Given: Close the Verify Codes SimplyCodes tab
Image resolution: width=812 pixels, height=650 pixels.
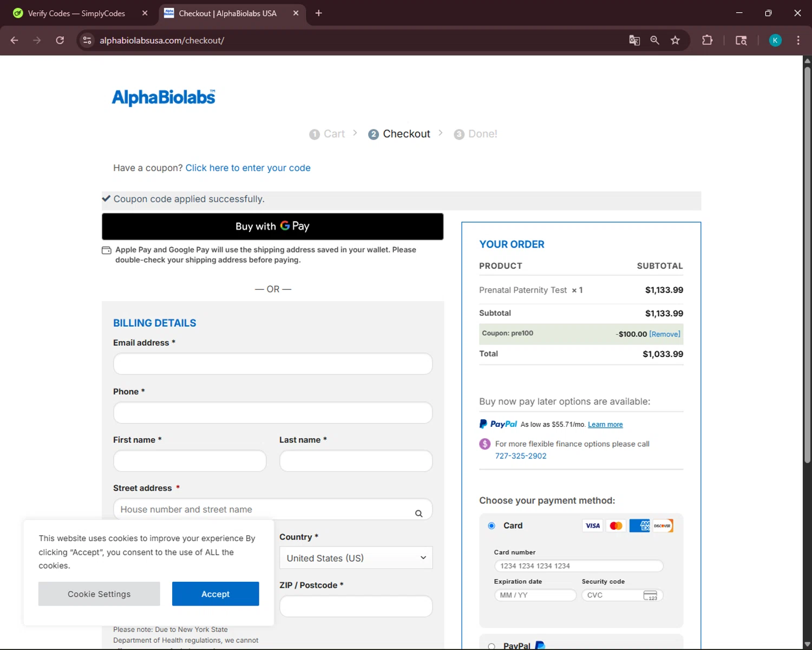Looking at the screenshot, I should pos(145,13).
